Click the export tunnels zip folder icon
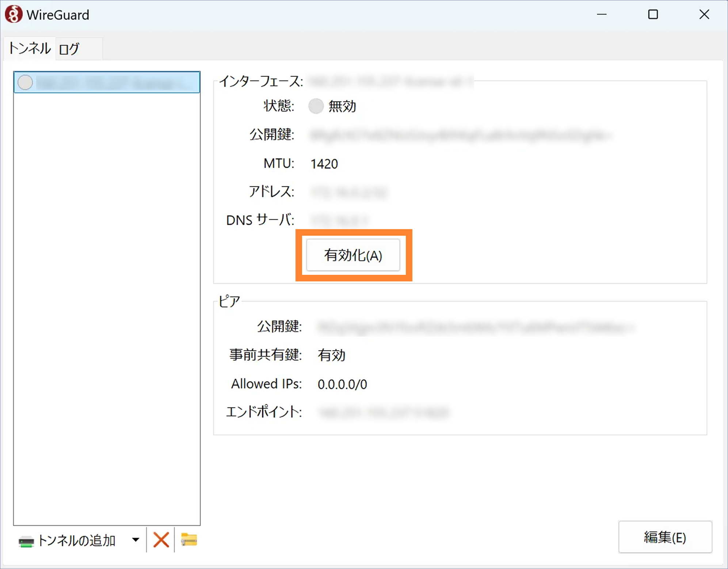Screen dimensions: 728x569 coord(189,539)
